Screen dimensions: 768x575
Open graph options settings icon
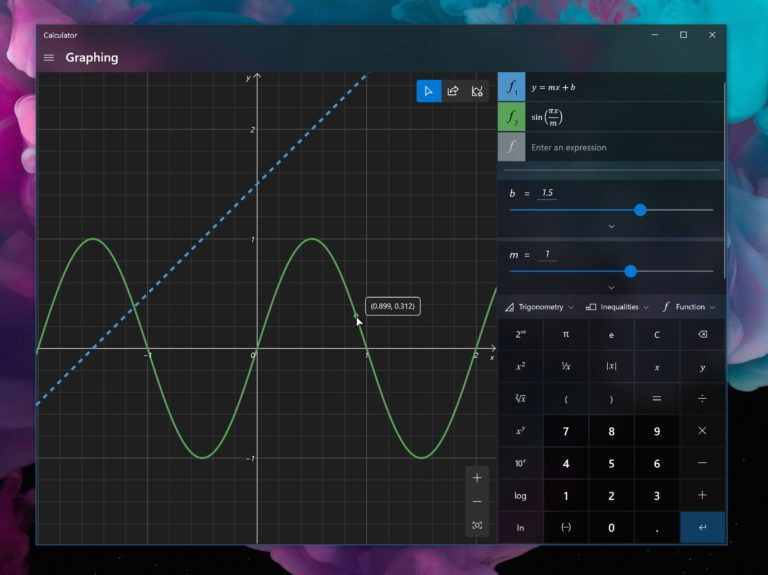tap(477, 91)
